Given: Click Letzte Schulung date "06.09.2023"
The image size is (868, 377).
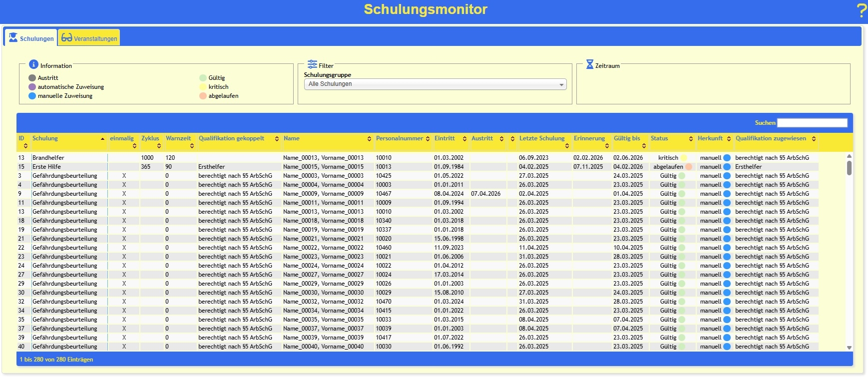Looking at the screenshot, I should pos(533,158).
